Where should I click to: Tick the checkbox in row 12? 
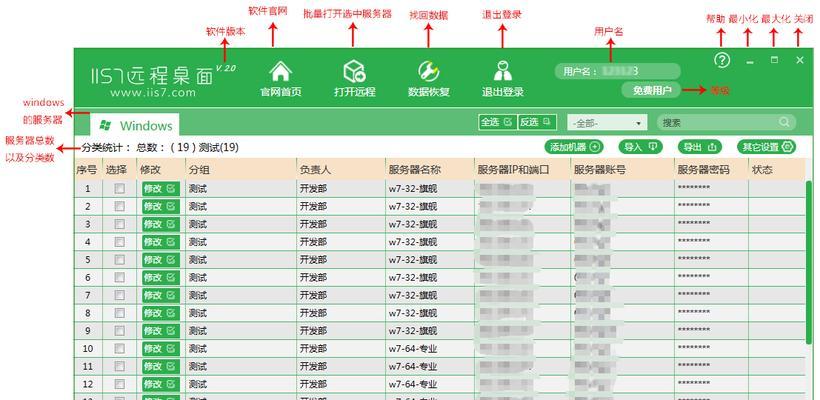[x=120, y=384]
